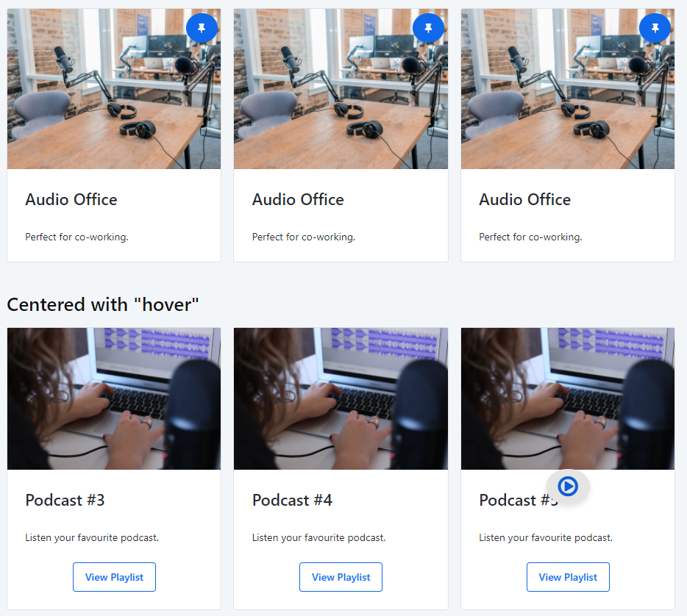Click the rightmost "Audio Office" card title
Image resolution: width=687 pixels, height=616 pixels.
coord(525,200)
